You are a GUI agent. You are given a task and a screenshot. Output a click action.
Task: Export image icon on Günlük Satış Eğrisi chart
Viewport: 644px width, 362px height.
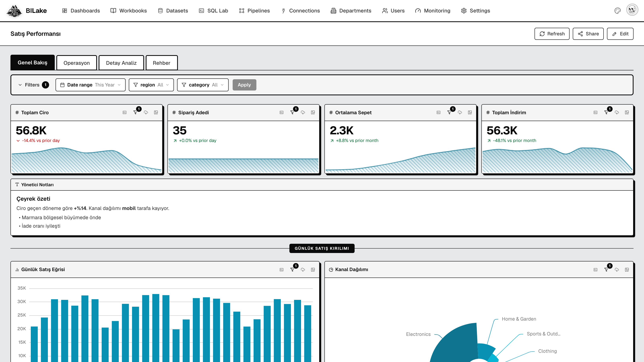click(313, 269)
